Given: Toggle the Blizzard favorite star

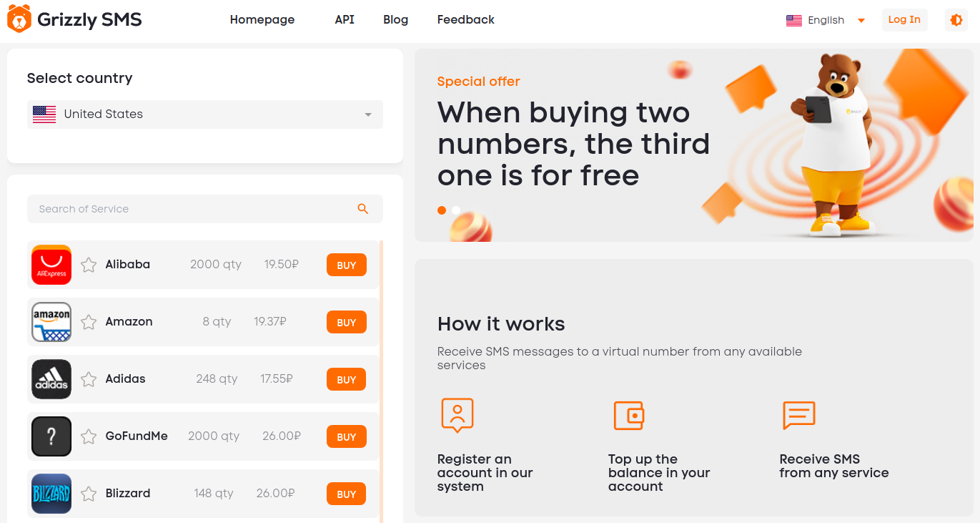Looking at the screenshot, I should pos(89,494).
